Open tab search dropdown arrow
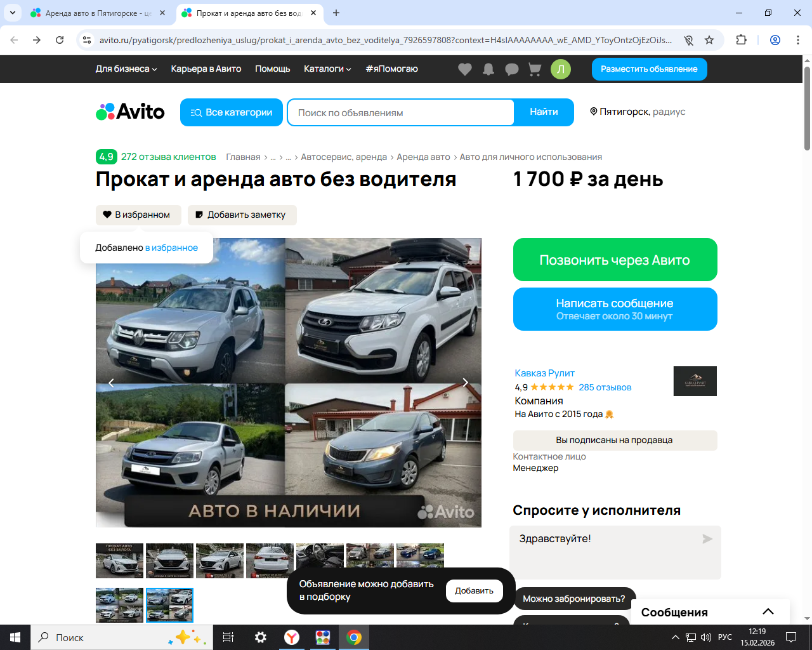Viewport: 812px width, 650px height. (13, 13)
